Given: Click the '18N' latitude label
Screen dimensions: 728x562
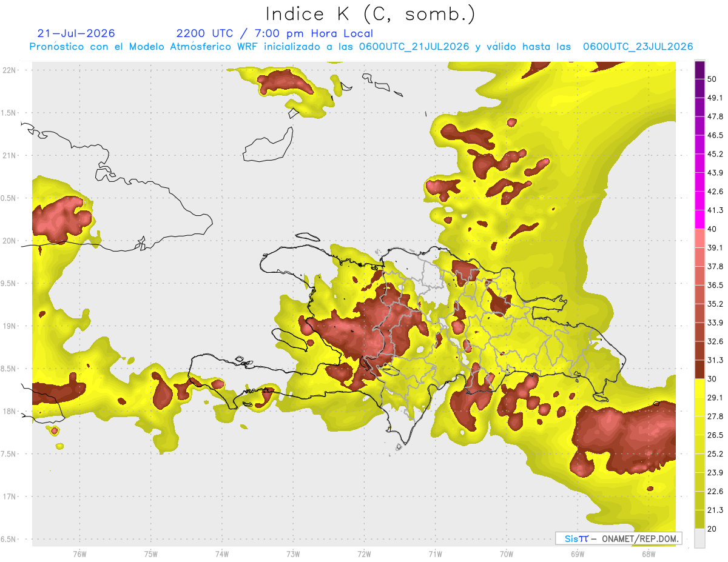Looking at the screenshot, I should (10, 411).
